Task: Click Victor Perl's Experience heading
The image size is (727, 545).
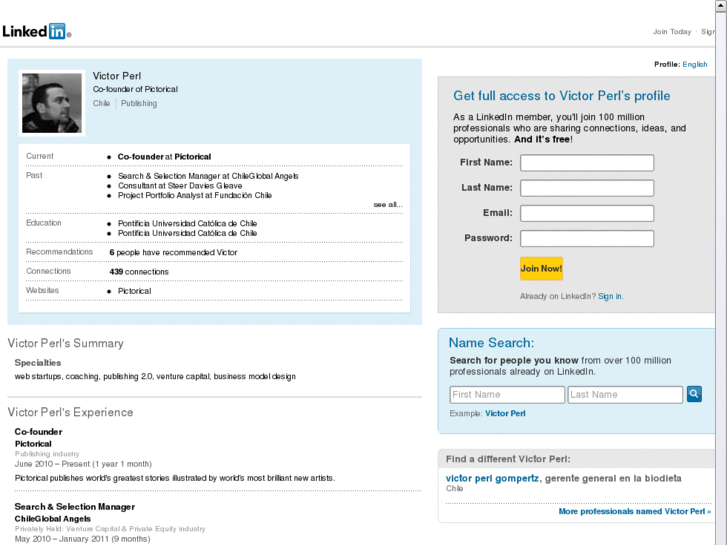Action: point(70,412)
